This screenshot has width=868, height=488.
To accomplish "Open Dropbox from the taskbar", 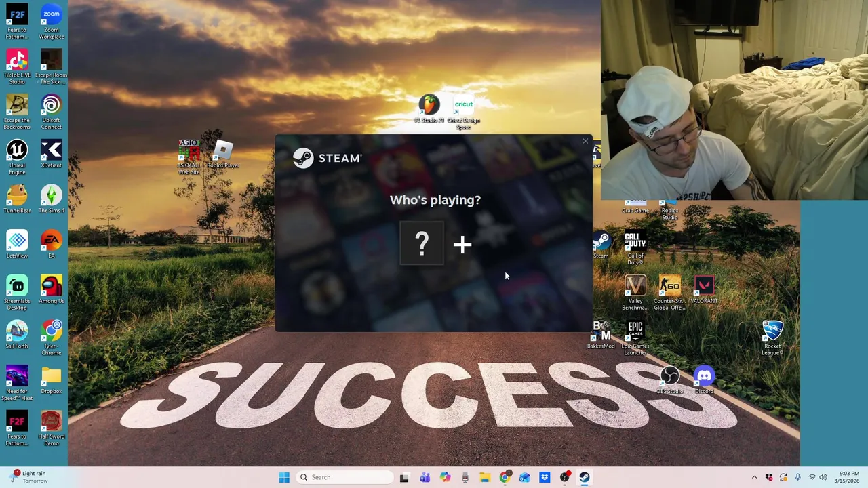I will [545, 477].
